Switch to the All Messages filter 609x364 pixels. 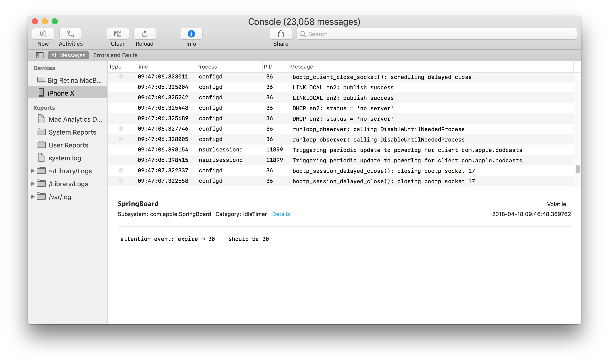68,55
